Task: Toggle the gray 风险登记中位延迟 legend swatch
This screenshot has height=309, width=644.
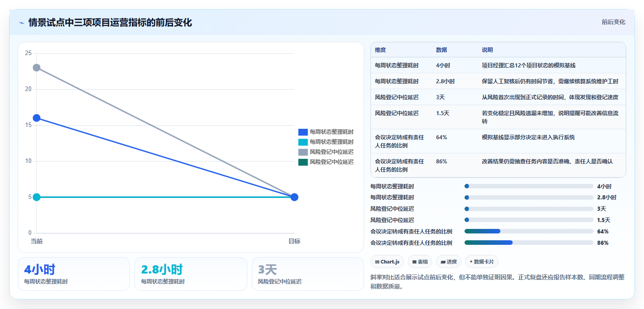Action: (x=303, y=152)
